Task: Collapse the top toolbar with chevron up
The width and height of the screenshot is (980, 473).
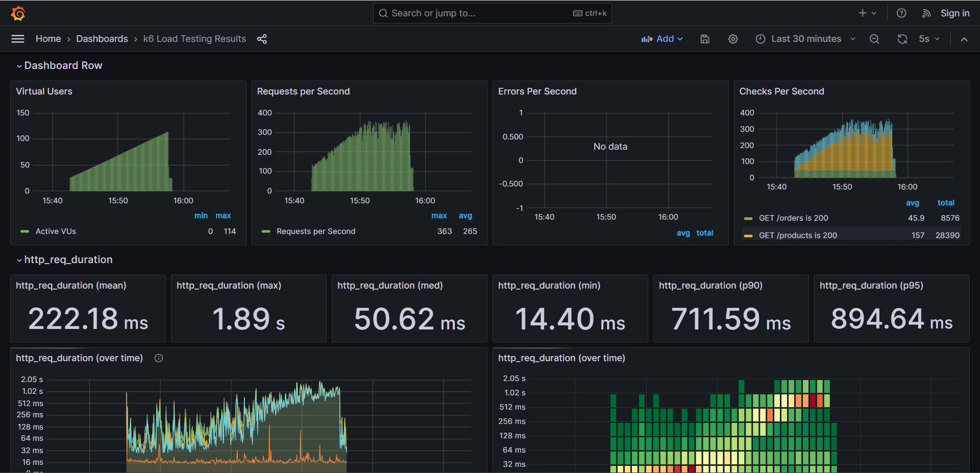Action: 964,39
